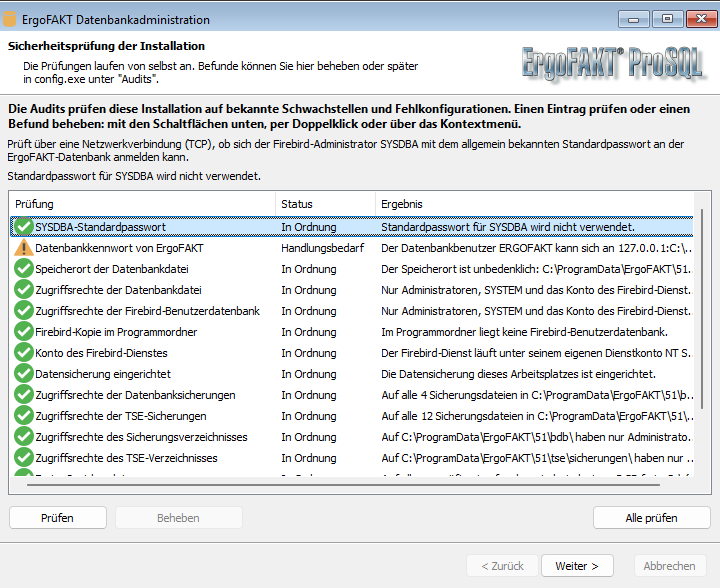Select row Datenbankkennwort von ErgoFAKT
This screenshot has height=588, width=720.
click(x=352, y=248)
